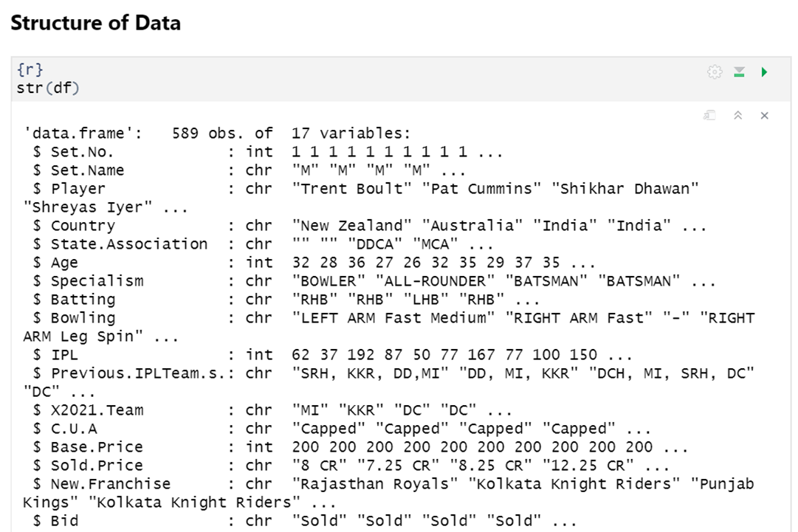
Task: Select the Structure of Data heading
Action: (x=94, y=23)
